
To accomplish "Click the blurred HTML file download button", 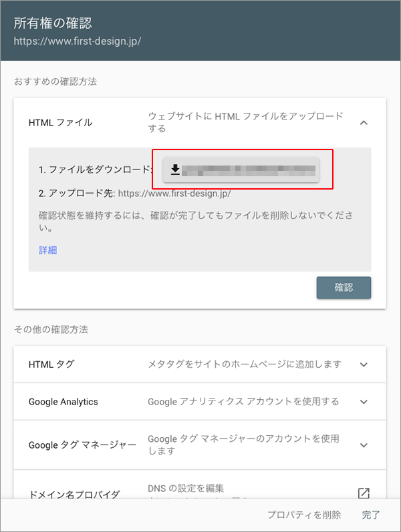I will point(241,170).
